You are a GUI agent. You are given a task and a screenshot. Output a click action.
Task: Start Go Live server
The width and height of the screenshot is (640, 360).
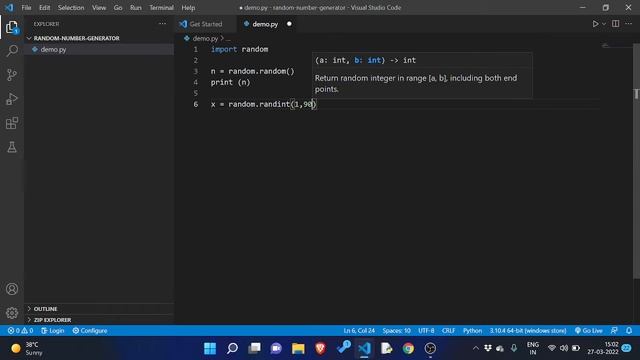(x=589, y=331)
